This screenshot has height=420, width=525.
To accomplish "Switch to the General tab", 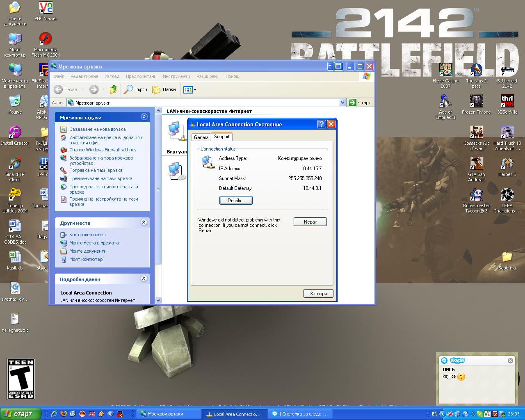I will [201, 137].
